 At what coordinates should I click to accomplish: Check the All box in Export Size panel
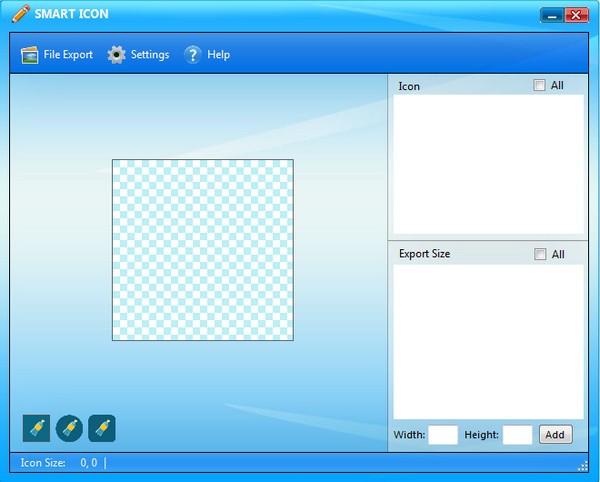[x=540, y=254]
